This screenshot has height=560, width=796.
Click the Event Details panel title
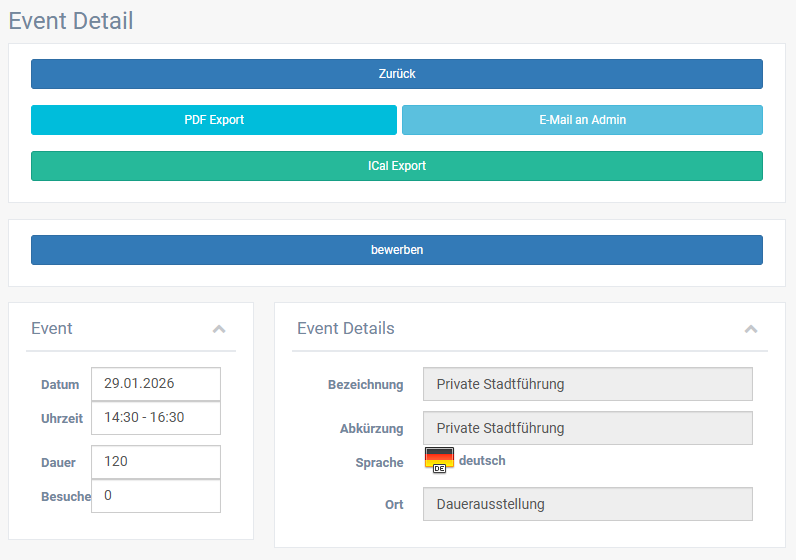pos(346,328)
